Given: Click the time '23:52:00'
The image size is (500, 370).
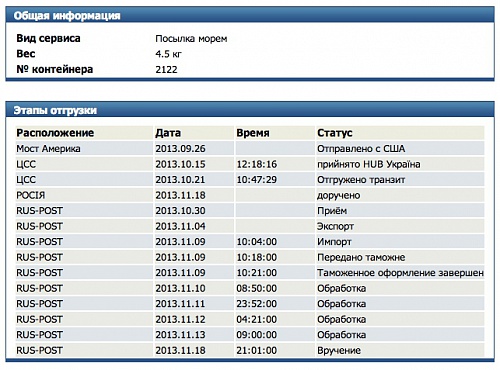Looking at the screenshot, I should pos(257,304).
